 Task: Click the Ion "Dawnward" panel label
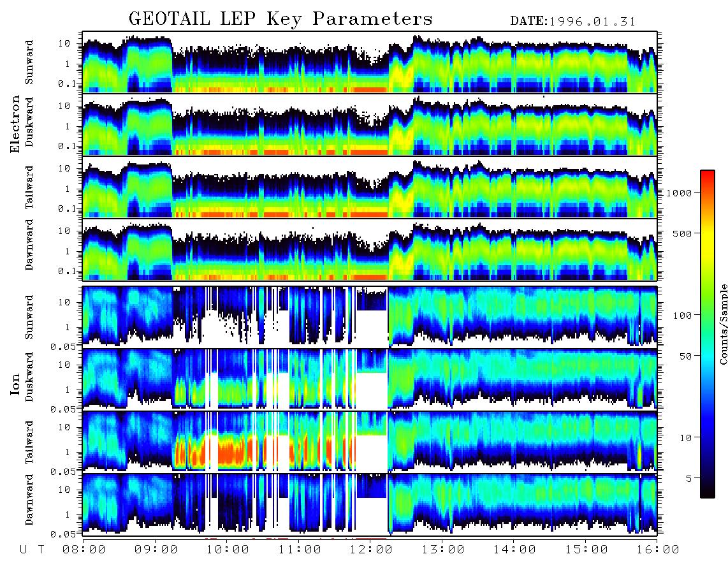(x=29, y=500)
